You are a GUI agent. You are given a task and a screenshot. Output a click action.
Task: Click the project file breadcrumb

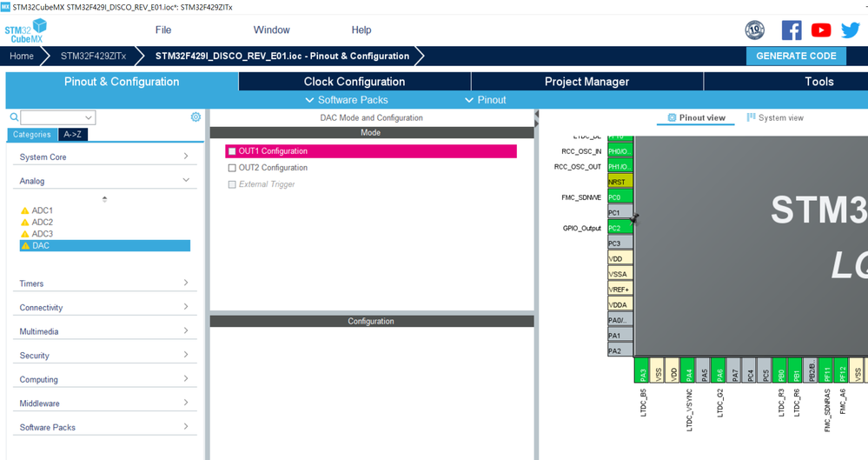[x=282, y=56]
